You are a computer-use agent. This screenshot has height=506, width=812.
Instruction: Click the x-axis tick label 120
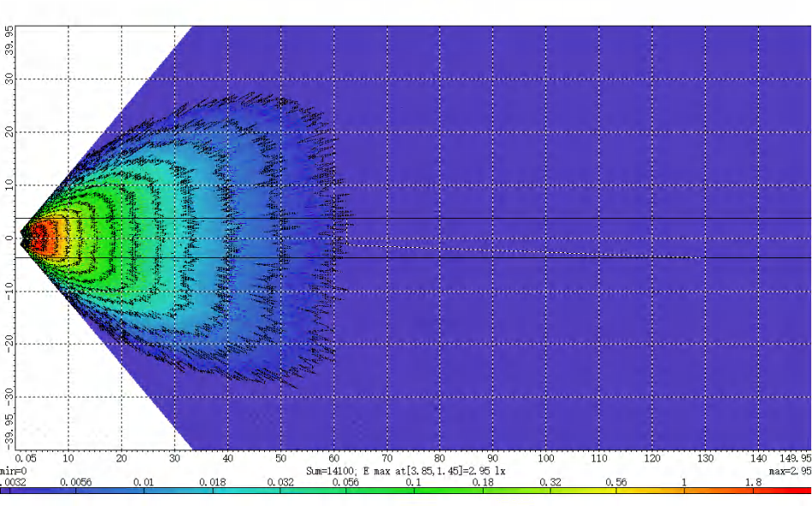[x=652, y=458]
